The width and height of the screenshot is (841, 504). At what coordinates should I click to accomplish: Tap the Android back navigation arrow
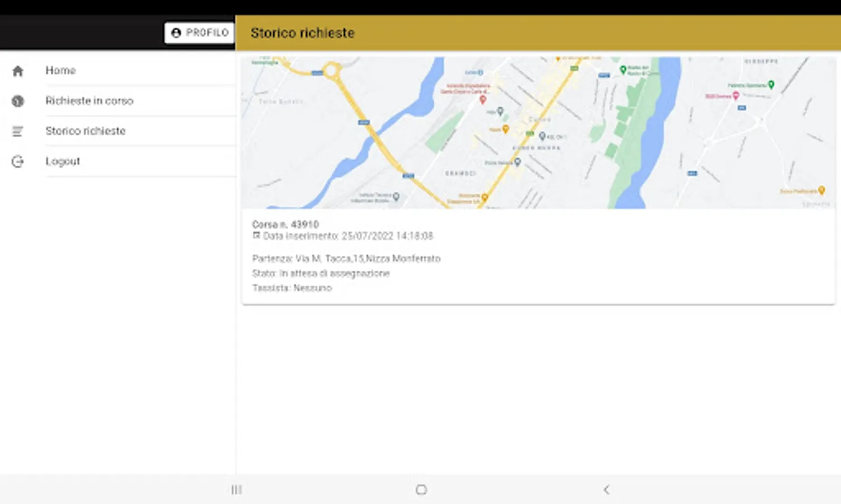click(606, 490)
